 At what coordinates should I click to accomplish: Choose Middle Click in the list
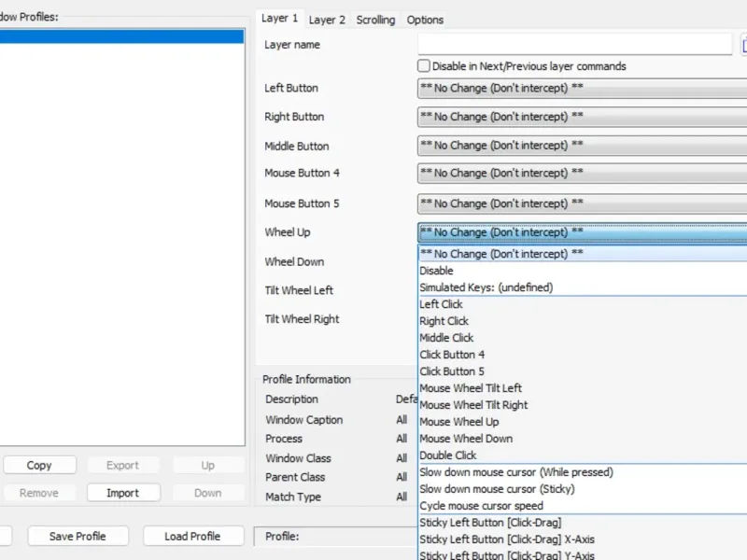coord(582,338)
